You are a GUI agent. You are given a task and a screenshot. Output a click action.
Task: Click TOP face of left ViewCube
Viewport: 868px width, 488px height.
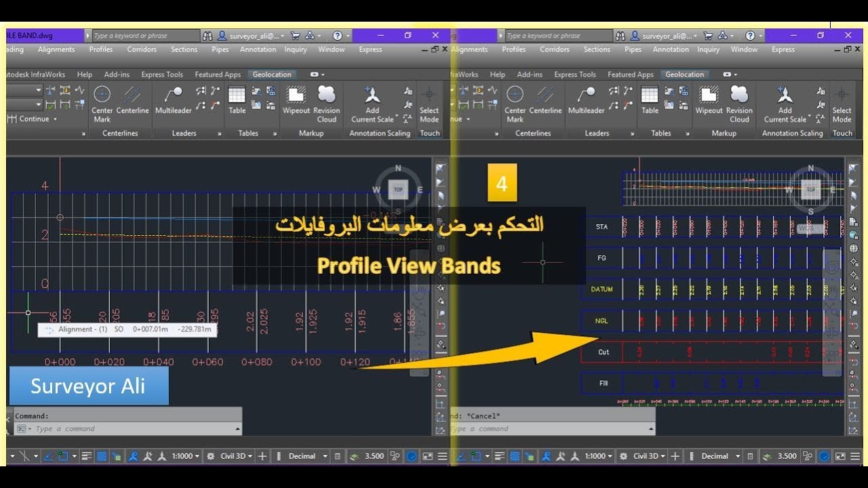(x=399, y=190)
